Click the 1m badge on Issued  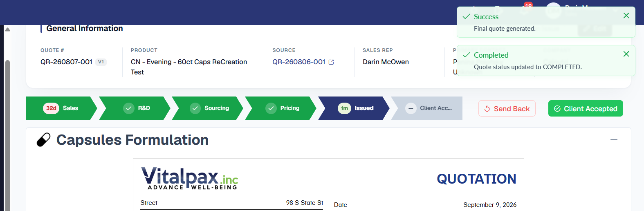(x=344, y=108)
